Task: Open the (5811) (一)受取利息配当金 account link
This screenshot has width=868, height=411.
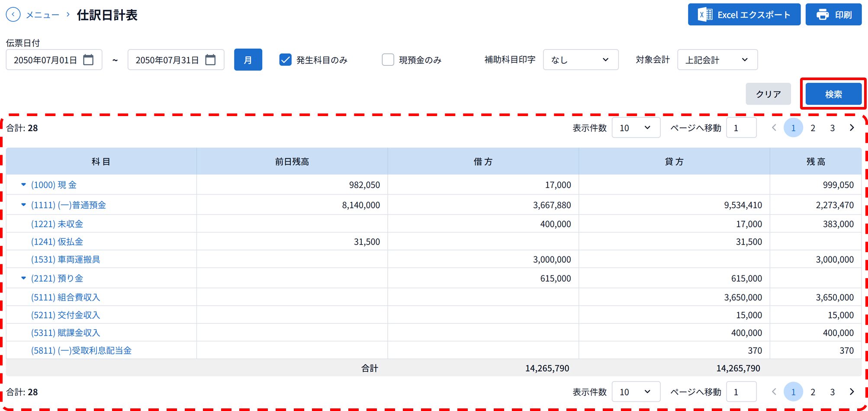Action: tap(81, 350)
